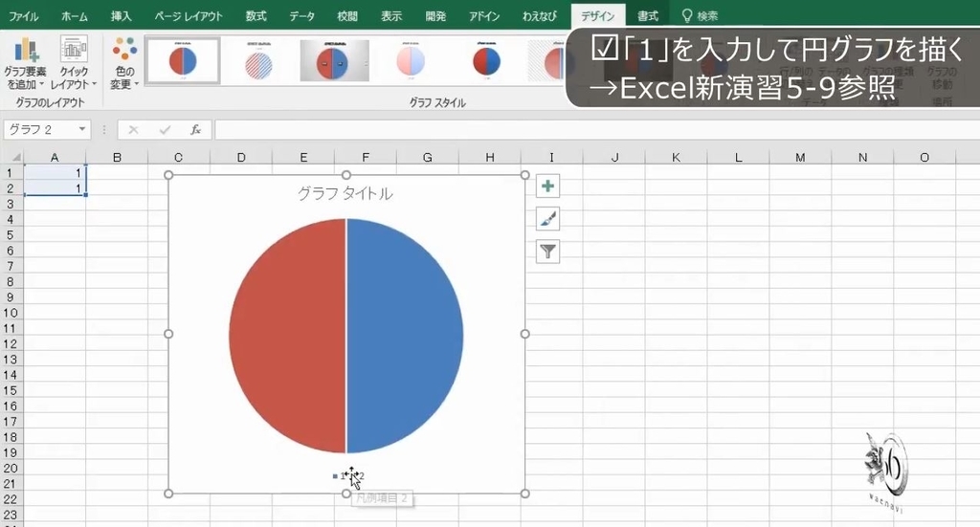Switch to the 挿入 (Insert) tab

122,16
